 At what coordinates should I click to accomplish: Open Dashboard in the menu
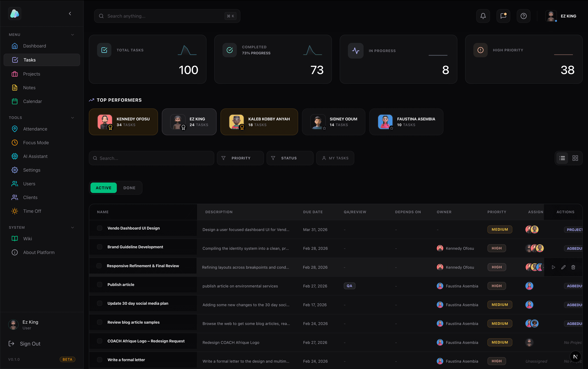click(42, 46)
